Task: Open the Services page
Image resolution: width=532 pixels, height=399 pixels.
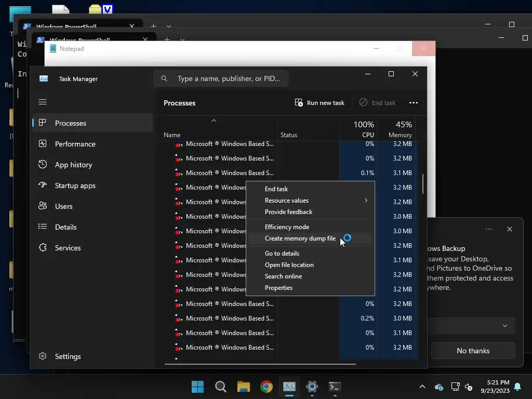Action: click(92, 248)
